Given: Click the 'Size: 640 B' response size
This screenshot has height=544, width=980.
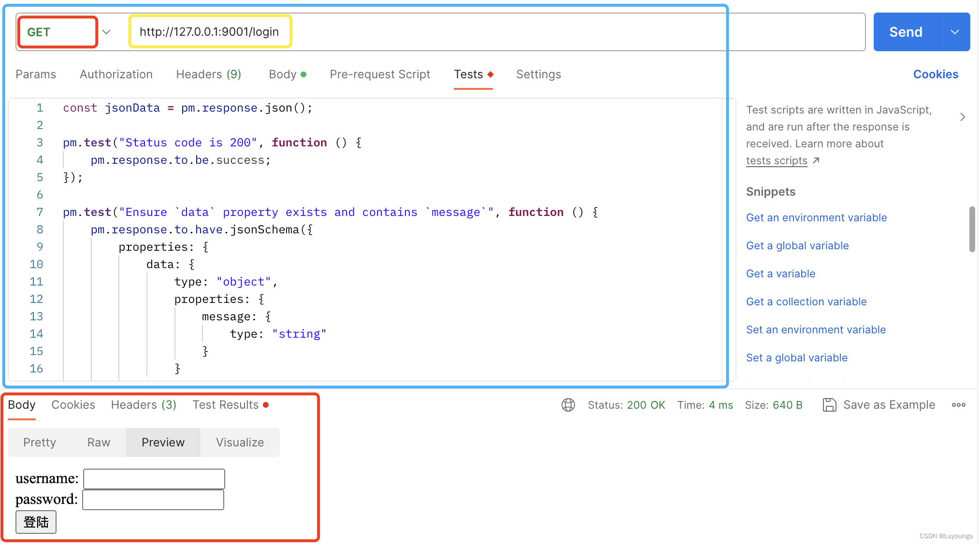Looking at the screenshot, I should pyautogui.click(x=773, y=405).
